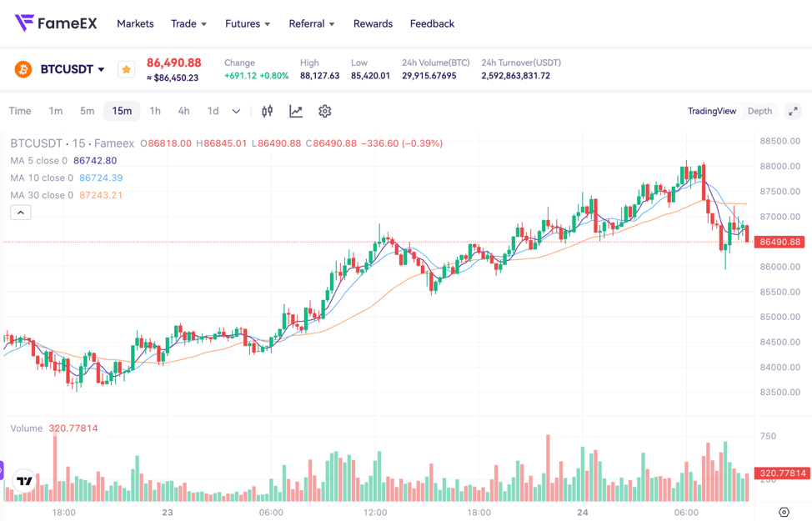Select the 15m interval button
This screenshot has width=812, height=521.
[x=122, y=110]
